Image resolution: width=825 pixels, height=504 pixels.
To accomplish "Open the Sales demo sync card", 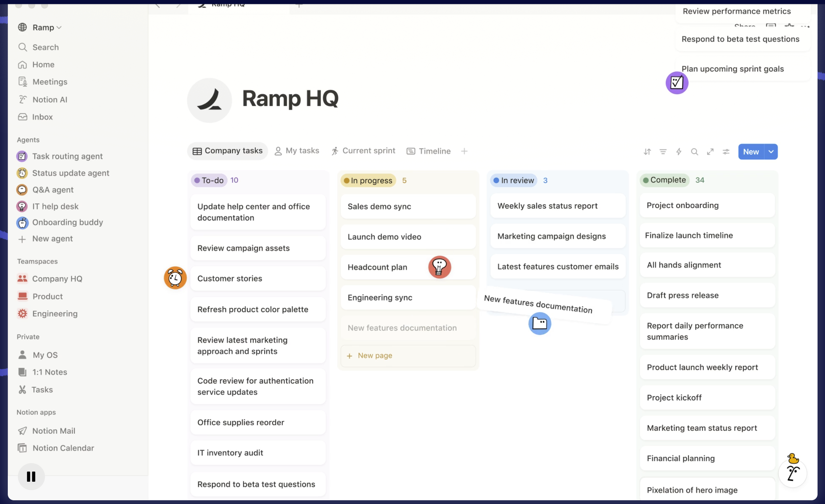I will tap(408, 206).
